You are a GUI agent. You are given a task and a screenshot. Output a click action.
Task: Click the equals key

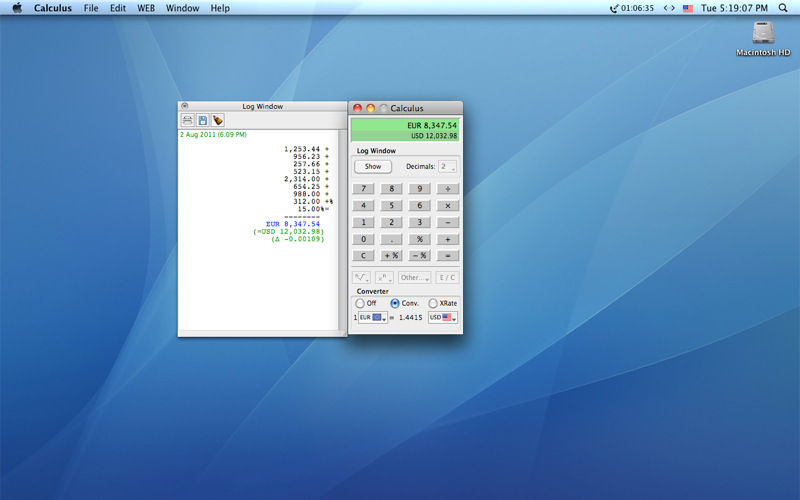(447, 256)
